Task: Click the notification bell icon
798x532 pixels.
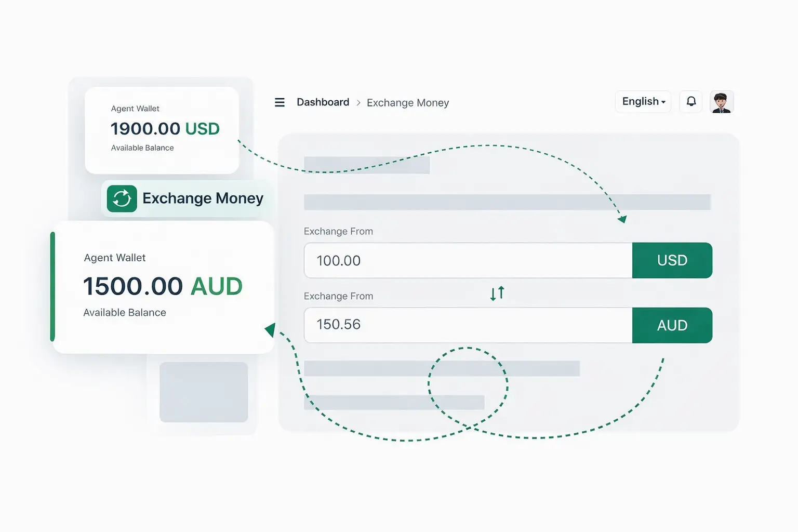Action: pyautogui.click(x=691, y=101)
